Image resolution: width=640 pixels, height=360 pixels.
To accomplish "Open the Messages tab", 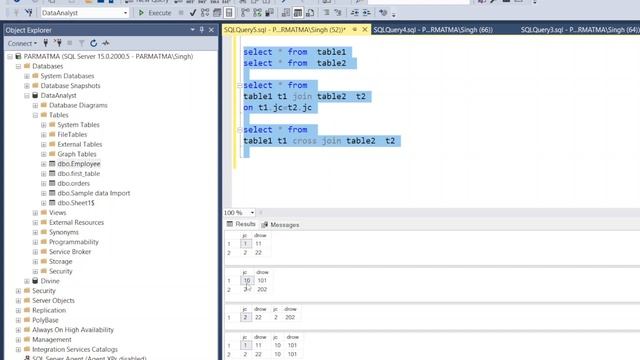I will pos(280,224).
